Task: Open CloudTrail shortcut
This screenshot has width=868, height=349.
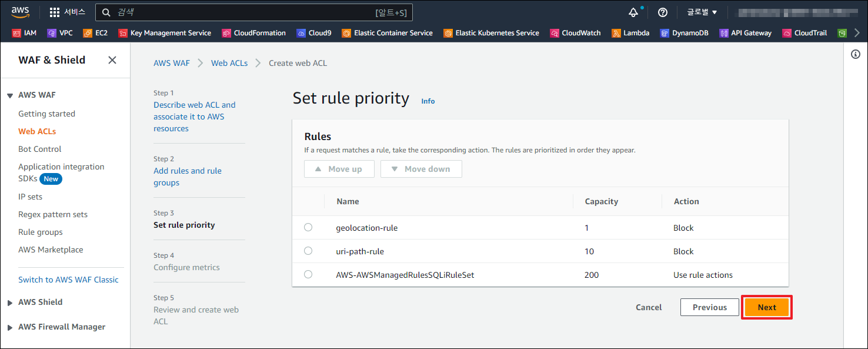Action: click(804, 33)
